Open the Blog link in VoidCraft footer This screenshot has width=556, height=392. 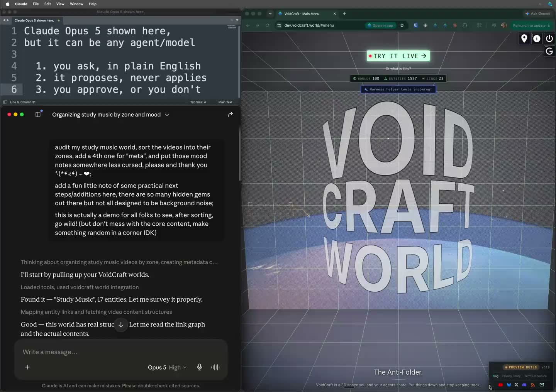[495, 376]
